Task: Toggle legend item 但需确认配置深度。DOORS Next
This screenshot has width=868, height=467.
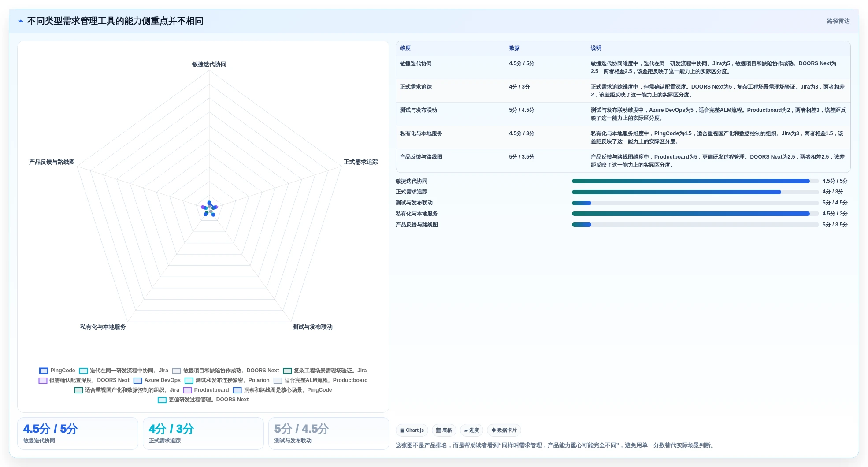Action: pyautogui.click(x=84, y=381)
